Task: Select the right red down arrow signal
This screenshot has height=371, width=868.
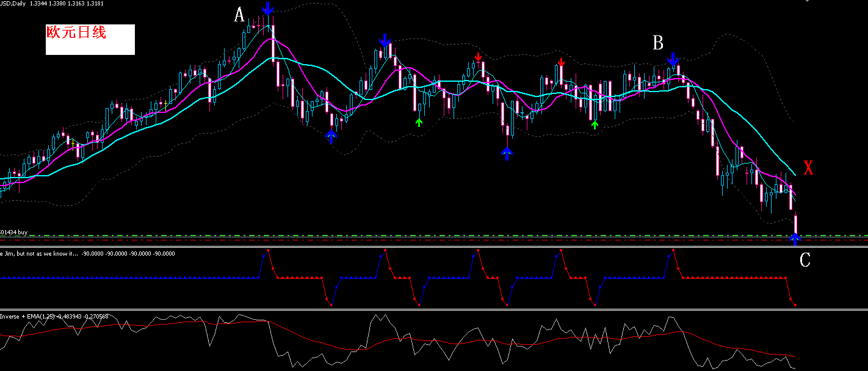Action: [561, 62]
